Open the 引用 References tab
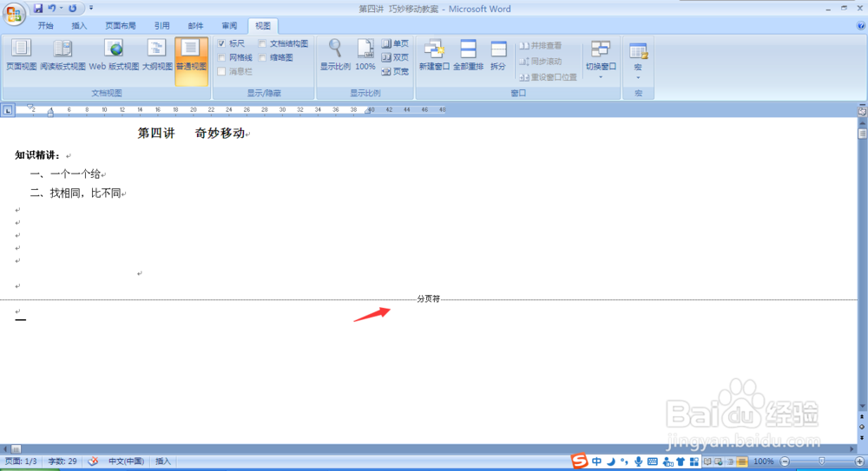Image resolution: width=868 pixels, height=471 pixels. (x=161, y=26)
